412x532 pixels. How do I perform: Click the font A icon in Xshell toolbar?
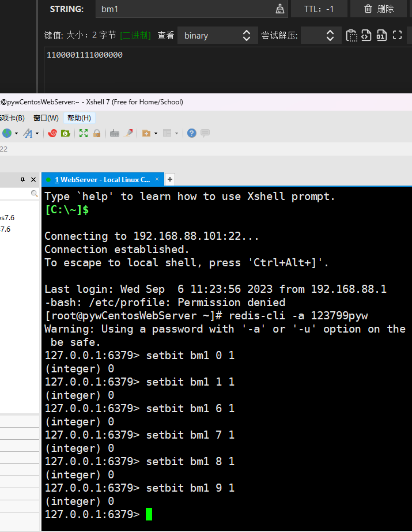(28, 133)
